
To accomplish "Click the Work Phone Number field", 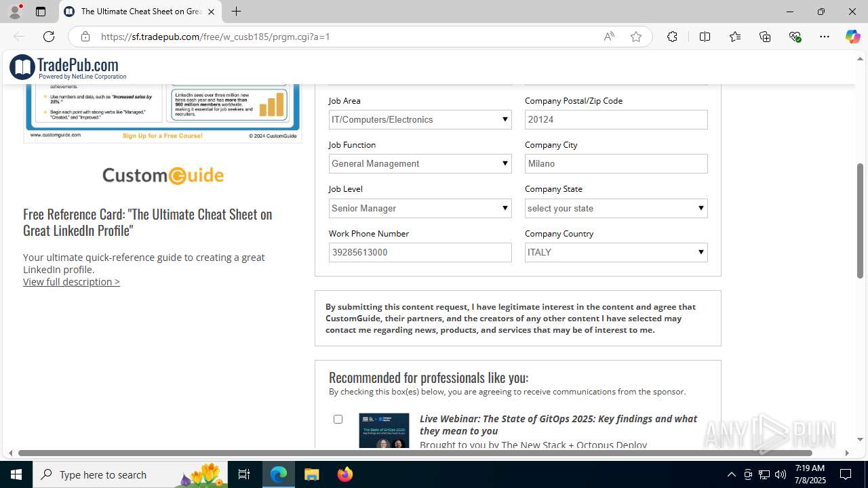I will coord(420,252).
